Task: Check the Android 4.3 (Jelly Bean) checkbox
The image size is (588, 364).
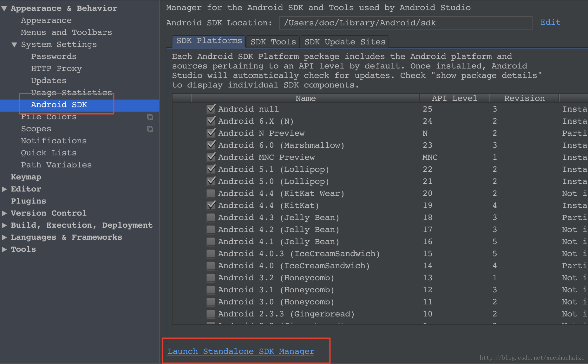Action: [x=211, y=218]
